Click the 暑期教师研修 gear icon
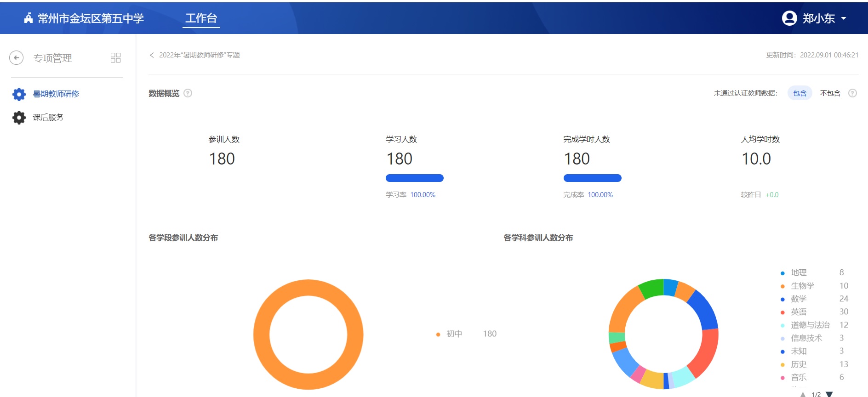Image resolution: width=868 pixels, height=397 pixels. click(19, 94)
